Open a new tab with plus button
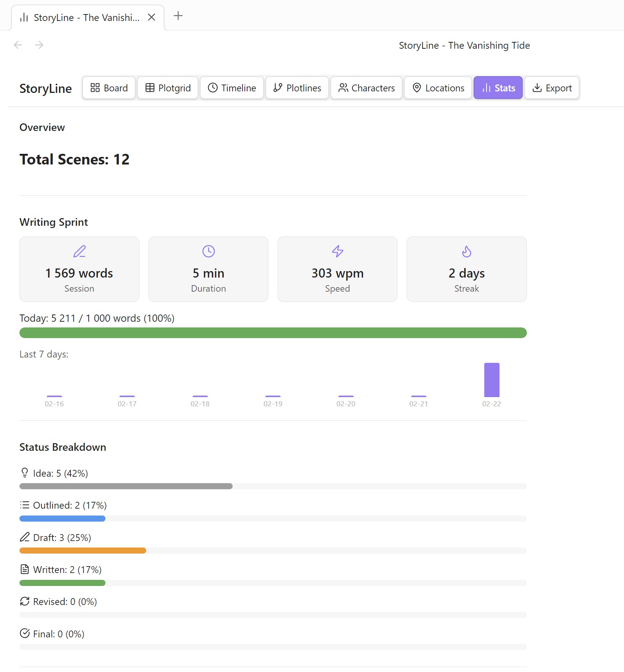Screen dimensions: 624x672 178,16
